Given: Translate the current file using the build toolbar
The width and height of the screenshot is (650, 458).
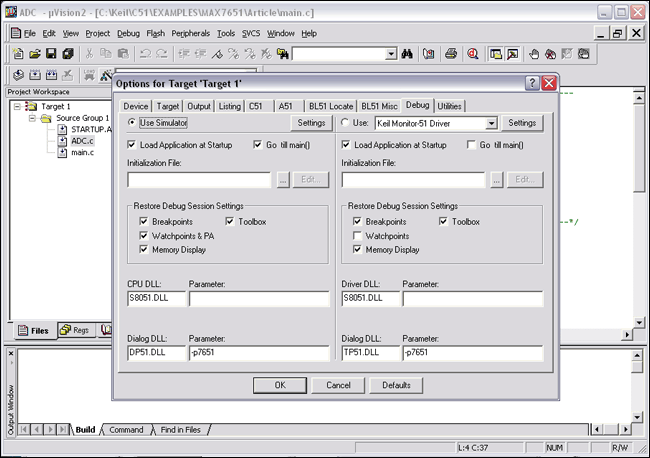Looking at the screenshot, I should [x=18, y=75].
